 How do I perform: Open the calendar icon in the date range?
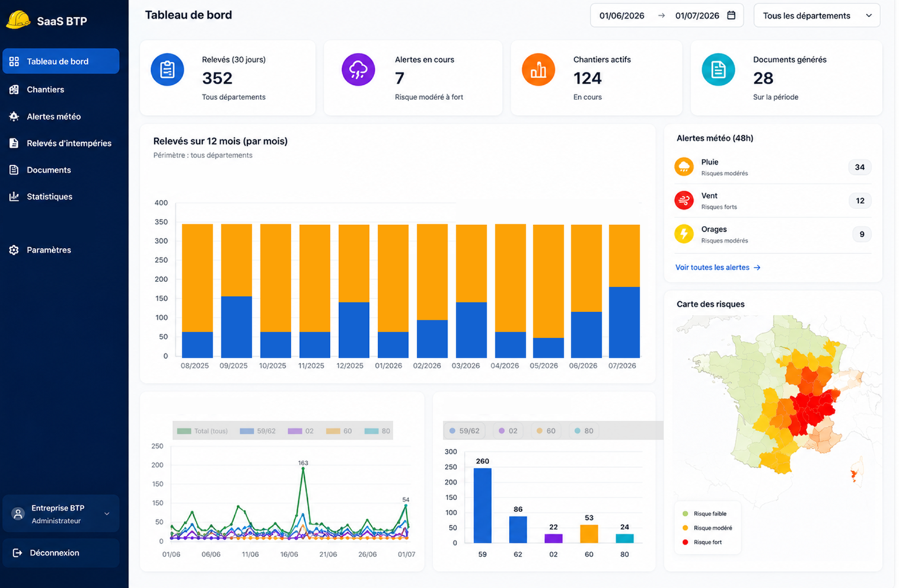(x=731, y=15)
